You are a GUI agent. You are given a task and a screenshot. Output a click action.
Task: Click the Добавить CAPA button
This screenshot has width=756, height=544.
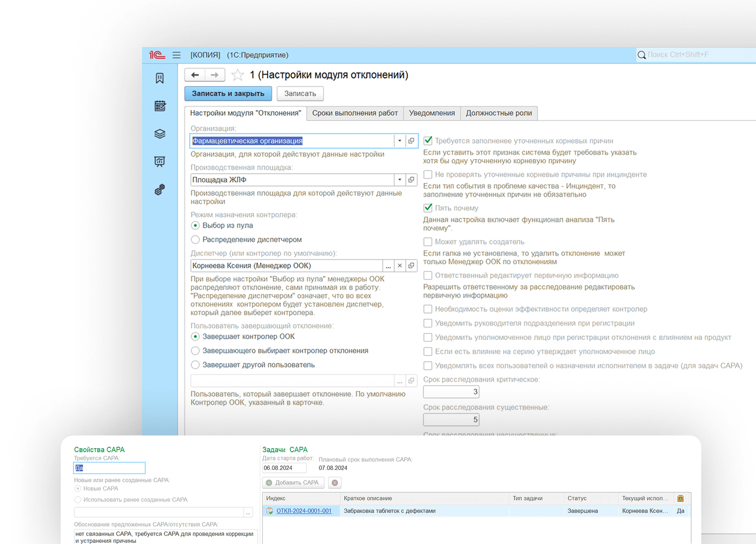[x=293, y=483]
